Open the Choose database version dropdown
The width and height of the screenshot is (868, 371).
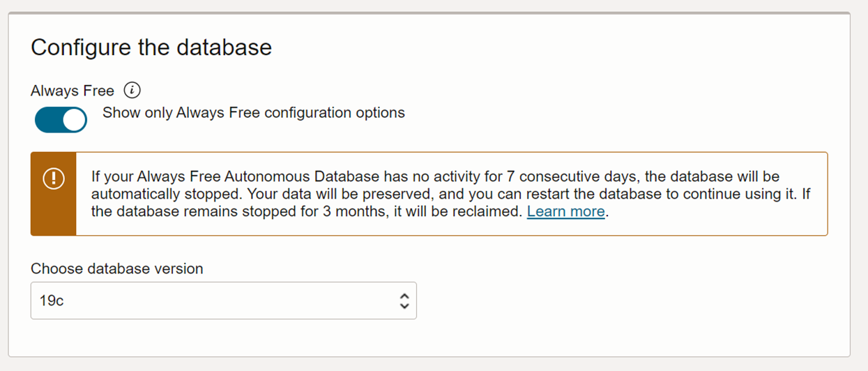[x=224, y=301]
